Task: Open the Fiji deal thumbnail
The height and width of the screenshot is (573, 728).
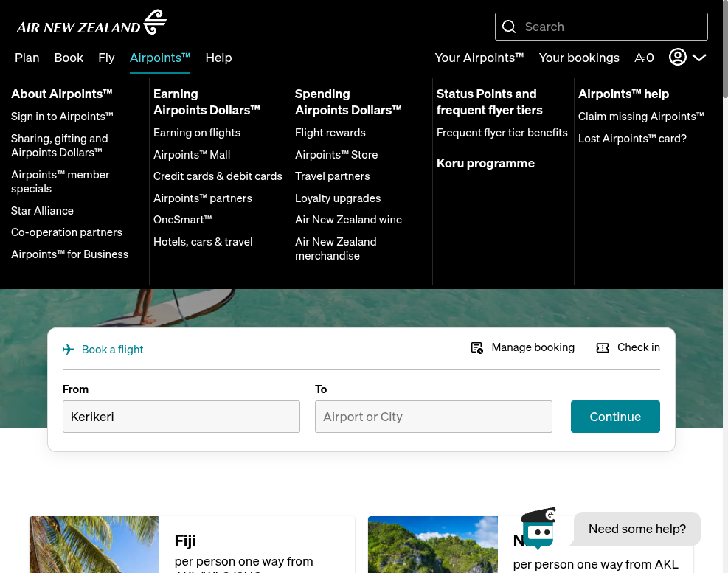Action: pos(94,544)
